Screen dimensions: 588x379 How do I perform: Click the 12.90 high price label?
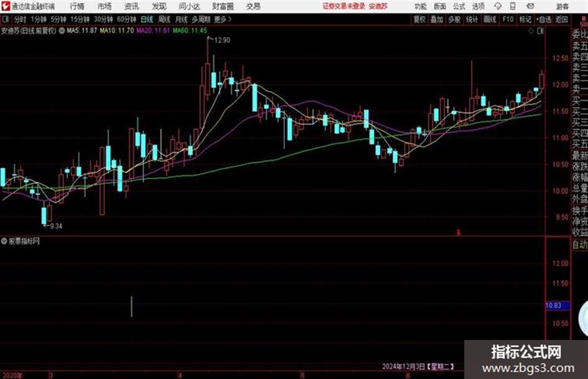(x=222, y=40)
